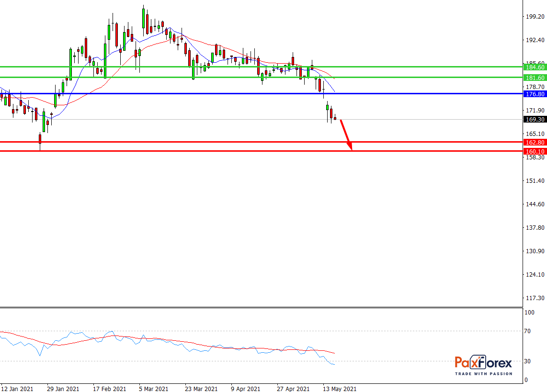This screenshot has height=392, width=547.
Task: Click the 17 Feb 2021 date label
Action: (x=110, y=389)
